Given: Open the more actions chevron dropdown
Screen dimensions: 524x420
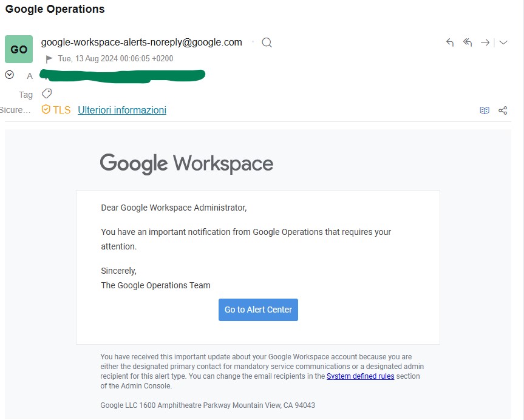Looking at the screenshot, I should pyautogui.click(x=503, y=42).
